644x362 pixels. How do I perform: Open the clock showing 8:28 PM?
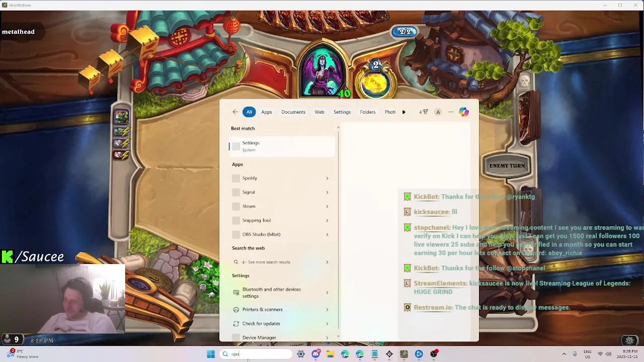(x=630, y=354)
